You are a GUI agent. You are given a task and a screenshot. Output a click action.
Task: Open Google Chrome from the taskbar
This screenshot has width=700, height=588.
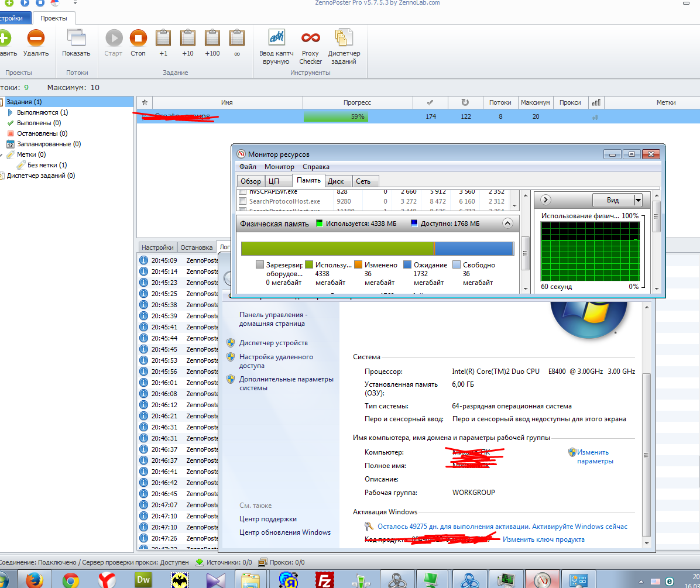pyautogui.click(x=71, y=580)
